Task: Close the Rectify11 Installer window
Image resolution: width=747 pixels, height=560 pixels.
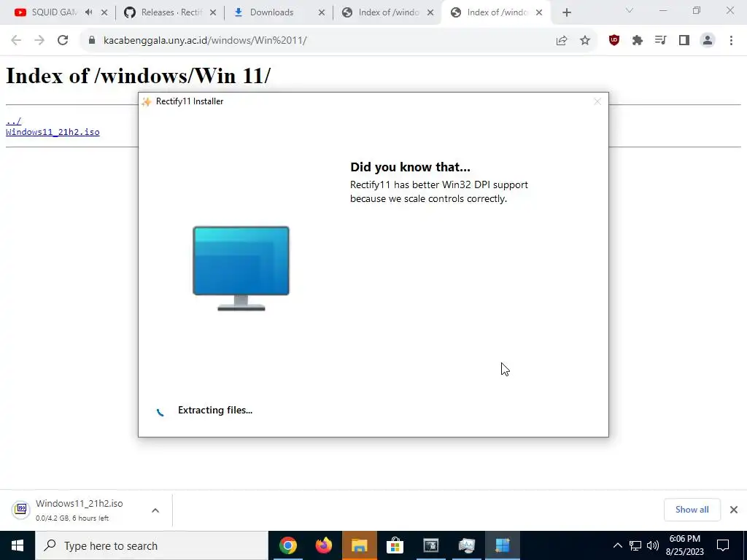Action: point(597,101)
